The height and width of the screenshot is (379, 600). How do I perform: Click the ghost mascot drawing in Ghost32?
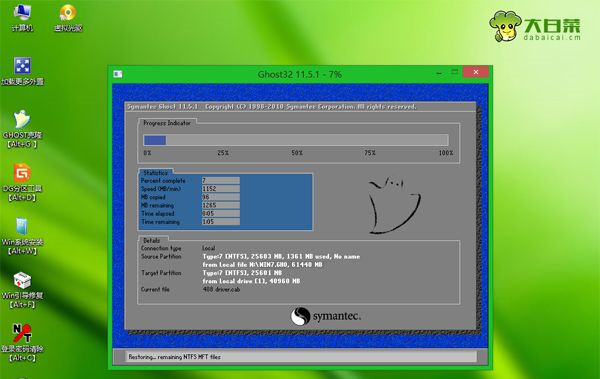(x=394, y=205)
